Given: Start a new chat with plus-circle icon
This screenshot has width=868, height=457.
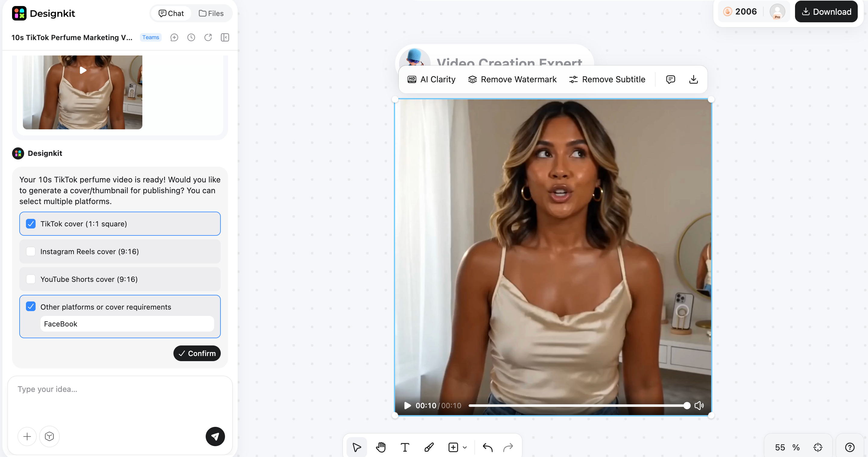Looking at the screenshot, I should [174, 37].
